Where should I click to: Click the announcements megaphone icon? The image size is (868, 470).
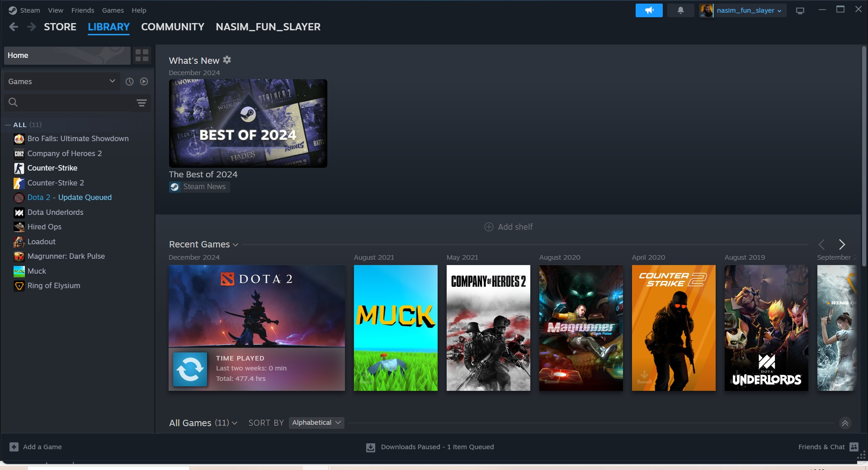(x=649, y=10)
